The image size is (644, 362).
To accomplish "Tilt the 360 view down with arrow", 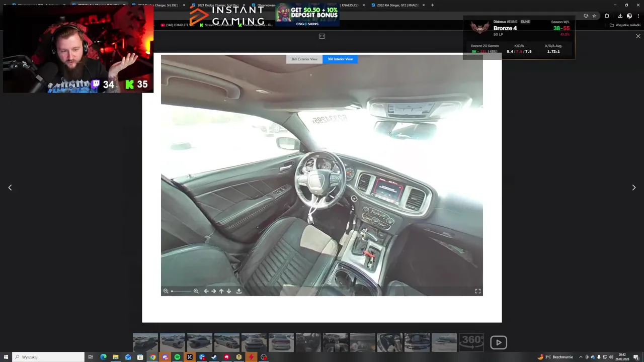I will coord(228,291).
